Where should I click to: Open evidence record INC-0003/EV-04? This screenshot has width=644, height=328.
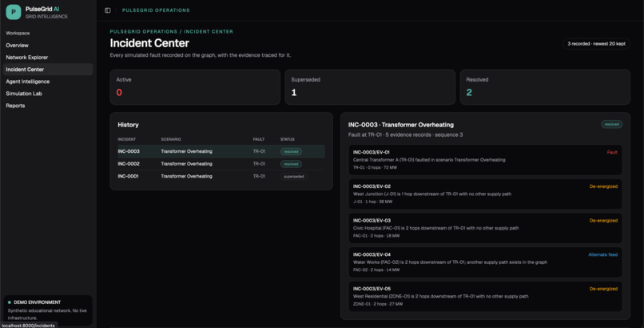[x=485, y=262]
